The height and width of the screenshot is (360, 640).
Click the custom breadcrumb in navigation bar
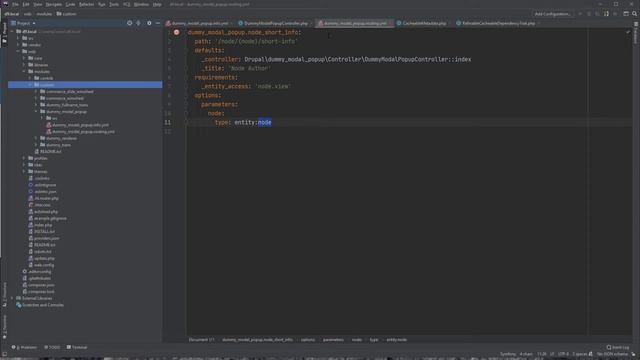67,13
